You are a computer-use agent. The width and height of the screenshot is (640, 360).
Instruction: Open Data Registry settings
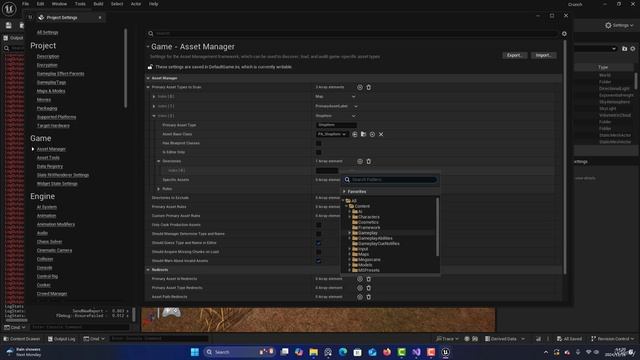pyautogui.click(x=49, y=167)
